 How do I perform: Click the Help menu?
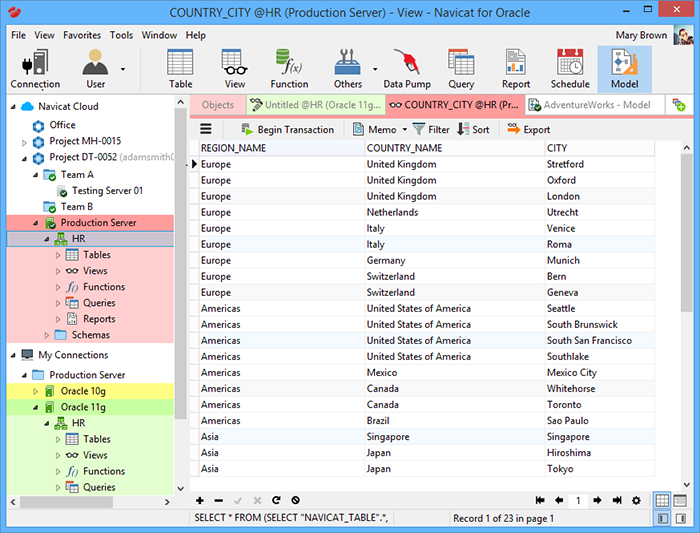click(196, 35)
